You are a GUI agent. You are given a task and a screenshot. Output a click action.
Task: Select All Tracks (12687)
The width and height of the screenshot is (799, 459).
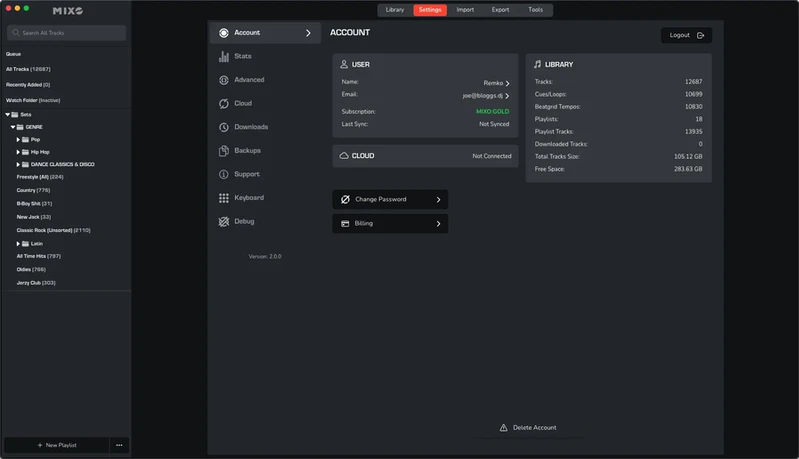[28, 69]
